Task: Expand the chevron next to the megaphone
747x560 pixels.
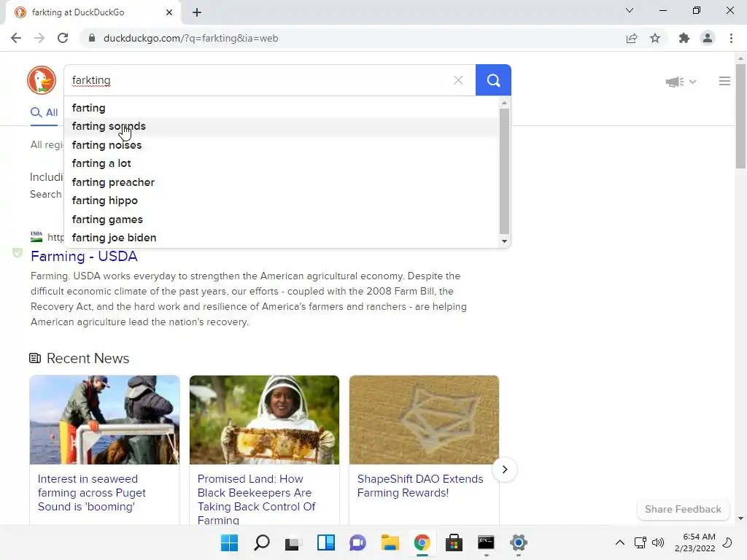Action: coord(693,82)
